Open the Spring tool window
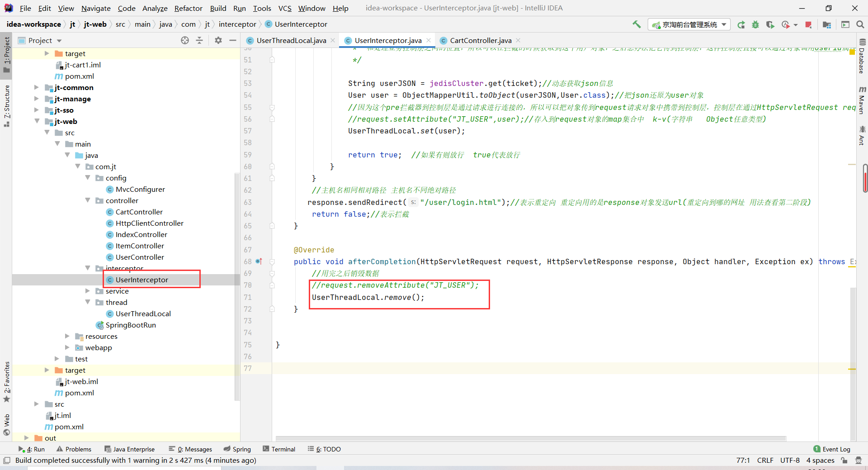This screenshot has width=868, height=470. [x=237, y=449]
